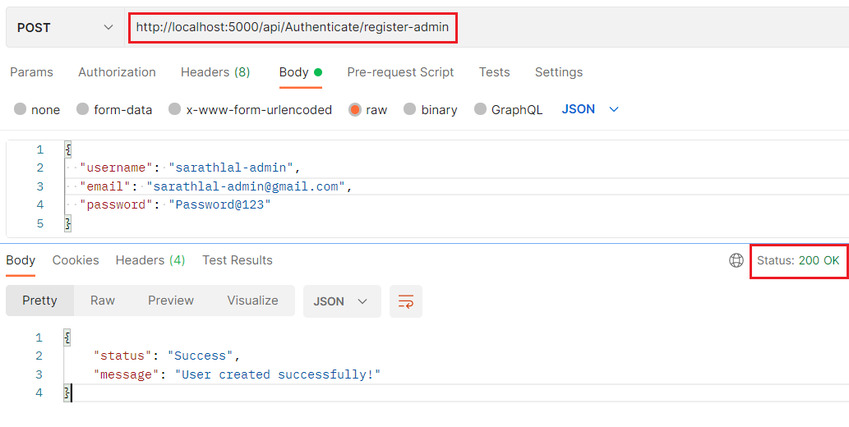Image resolution: width=849 pixels, height=427 pixels.
Task: Switch to the Test Results tab
Action: [237, 260]
